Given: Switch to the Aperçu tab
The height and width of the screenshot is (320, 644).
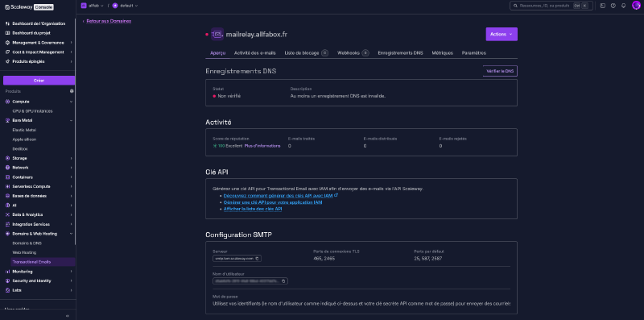Looking at the screenshot, I should tap(217, 53).
